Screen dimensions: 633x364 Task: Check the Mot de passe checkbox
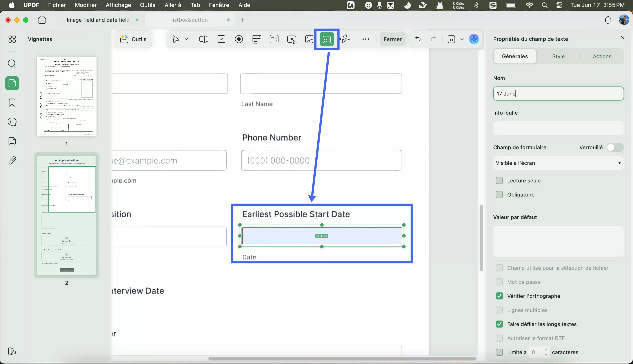[x=499, y=282]
